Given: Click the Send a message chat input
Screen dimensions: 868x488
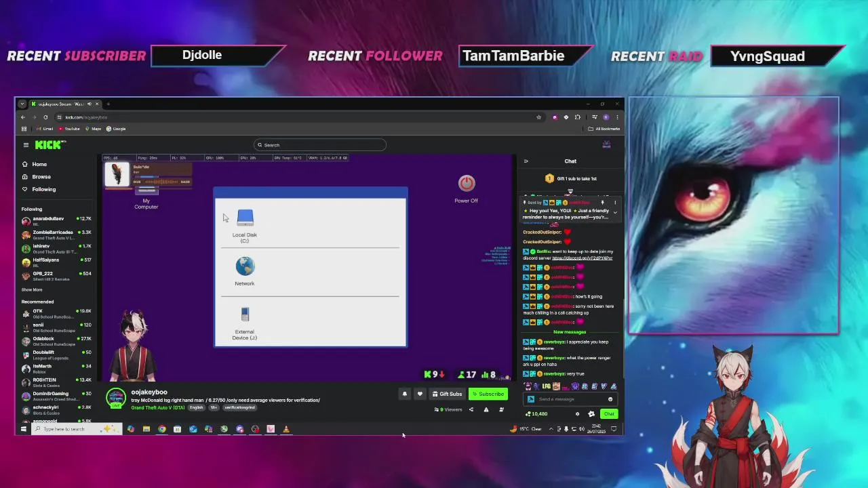Looking at the screenshot, I should [572, 399].
